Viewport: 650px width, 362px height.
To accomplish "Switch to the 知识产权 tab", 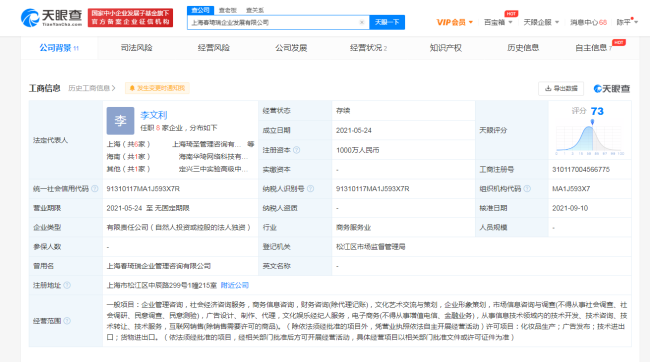I will coord(446,48).
